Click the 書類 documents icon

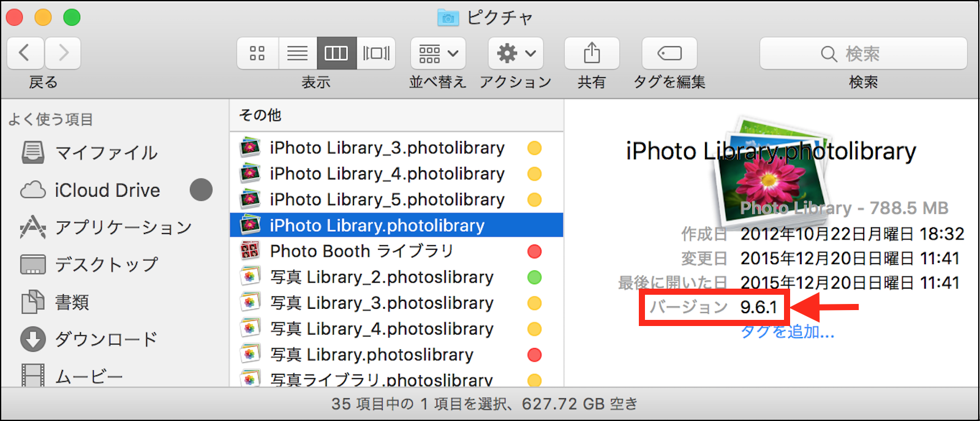pyautogui.click(x=33, y=302)
